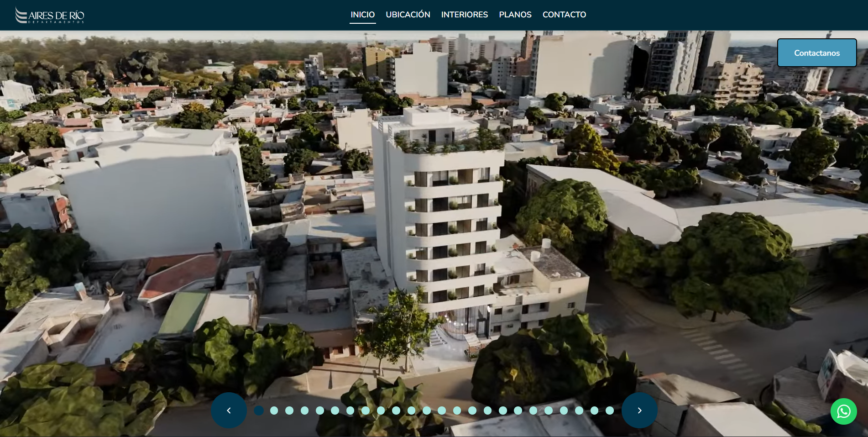Pick the second-to-last carousel dot
Screen dimensions: 868x437
coord(594,411)
